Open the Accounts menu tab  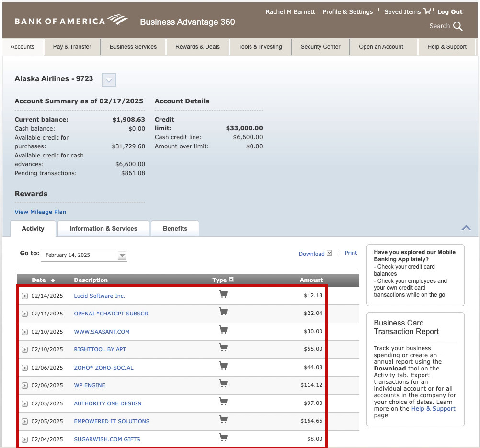[x=23, y=47]
